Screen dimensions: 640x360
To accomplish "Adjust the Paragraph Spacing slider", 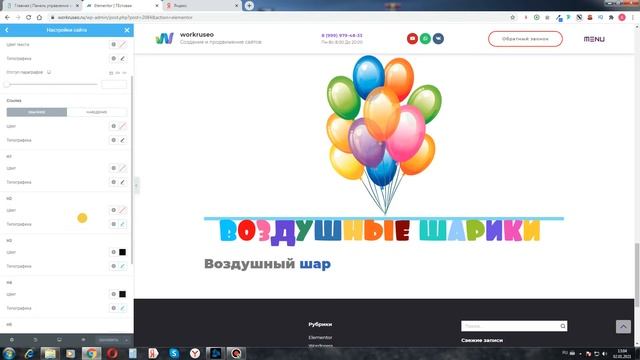I will pos(52,84).
